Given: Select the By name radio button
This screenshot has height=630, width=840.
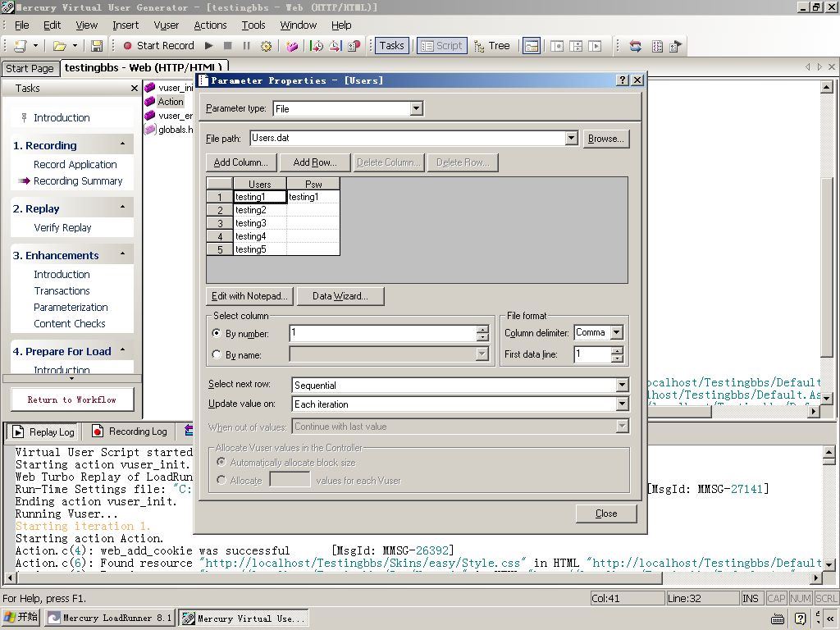Looking at the screenshot, I should (x=217, y=354).
